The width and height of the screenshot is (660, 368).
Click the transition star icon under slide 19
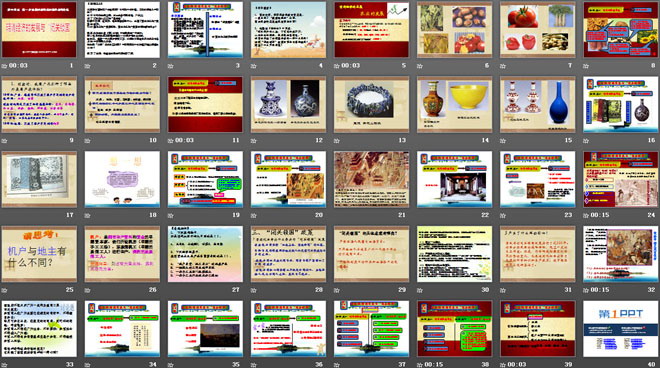pyautogui.click(x=170, y=215)
